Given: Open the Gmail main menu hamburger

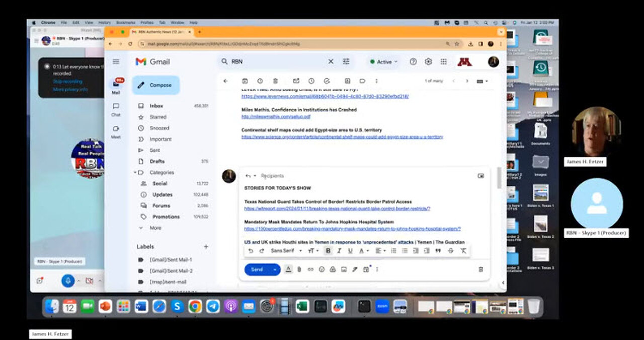Looking at the screenshot, I should pyautogui.click(x=116, y=61).
